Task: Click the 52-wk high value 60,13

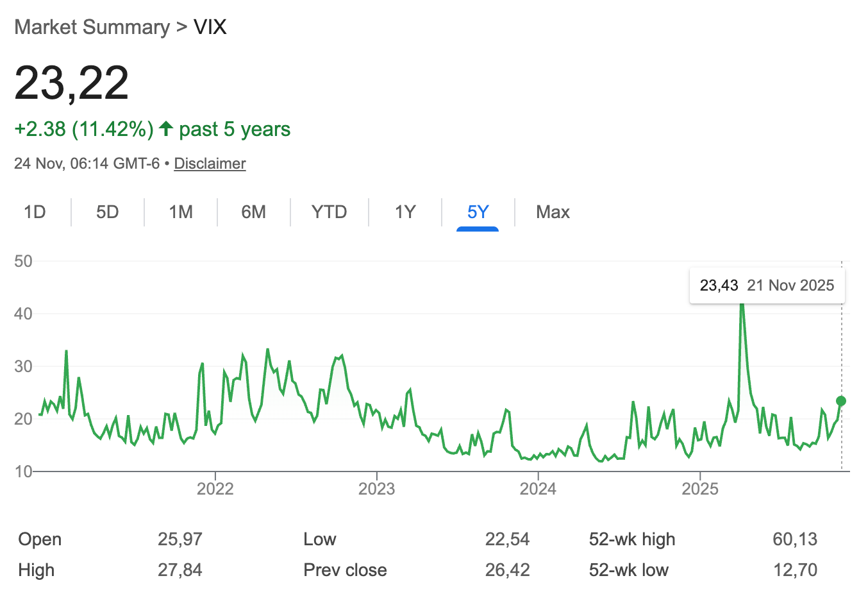Action: tap(795, 539)
